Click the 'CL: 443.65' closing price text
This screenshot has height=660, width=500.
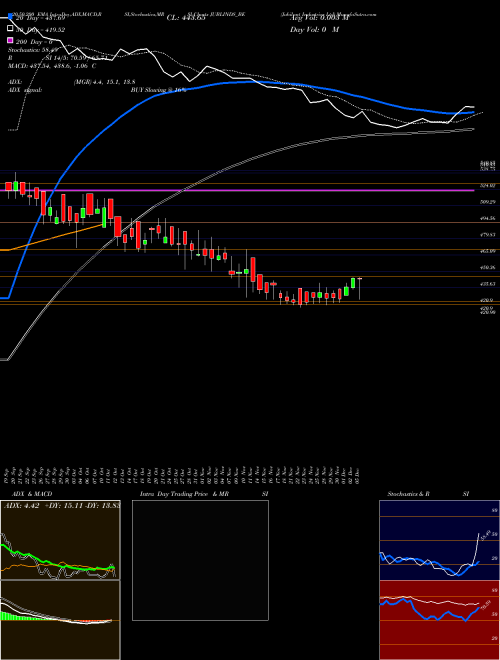coord(186,18)
